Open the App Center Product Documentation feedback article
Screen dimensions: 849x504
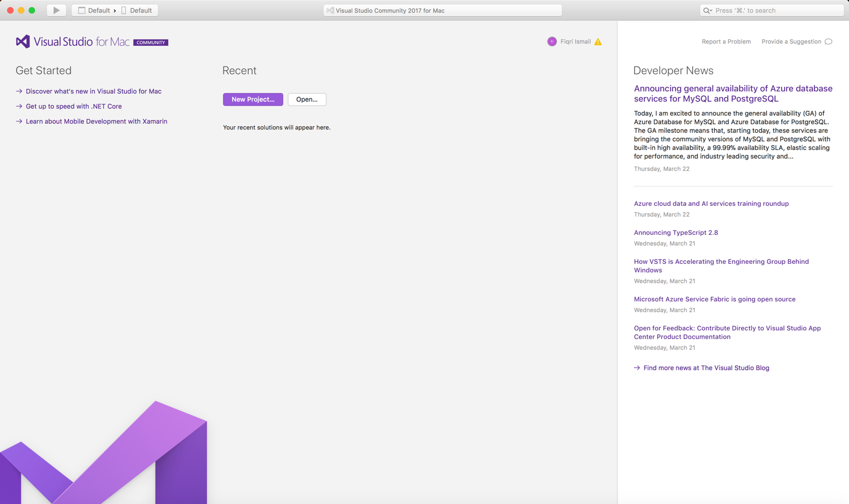(727, 333)
